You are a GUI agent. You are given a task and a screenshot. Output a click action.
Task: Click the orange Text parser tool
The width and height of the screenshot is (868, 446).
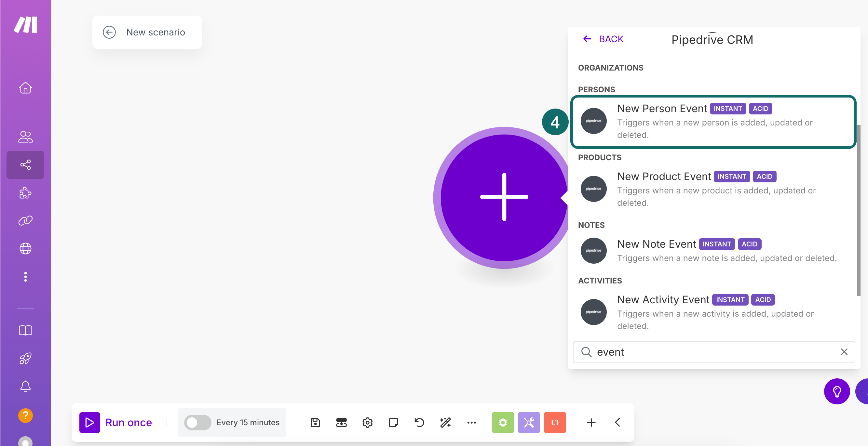tap(555, 423)
